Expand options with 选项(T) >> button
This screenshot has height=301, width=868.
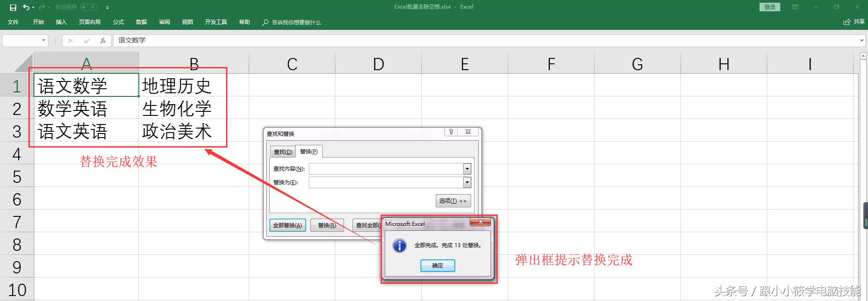(x=453, y=201)
